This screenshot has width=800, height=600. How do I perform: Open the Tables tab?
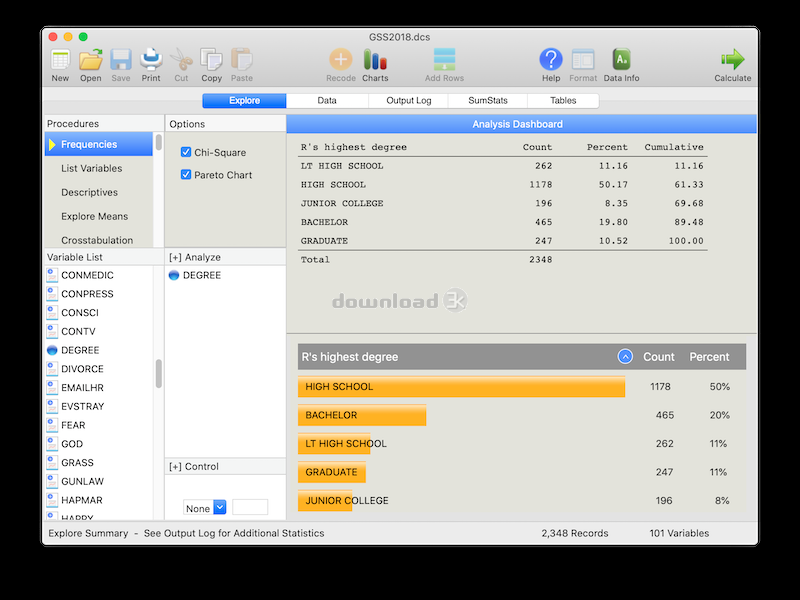pos(563,101)
